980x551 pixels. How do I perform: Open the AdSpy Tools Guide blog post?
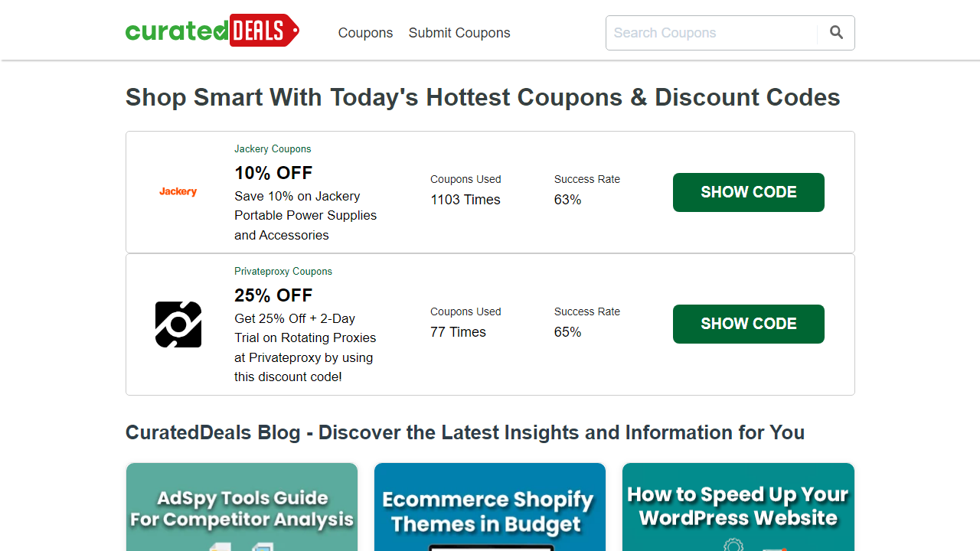(241, 507)
